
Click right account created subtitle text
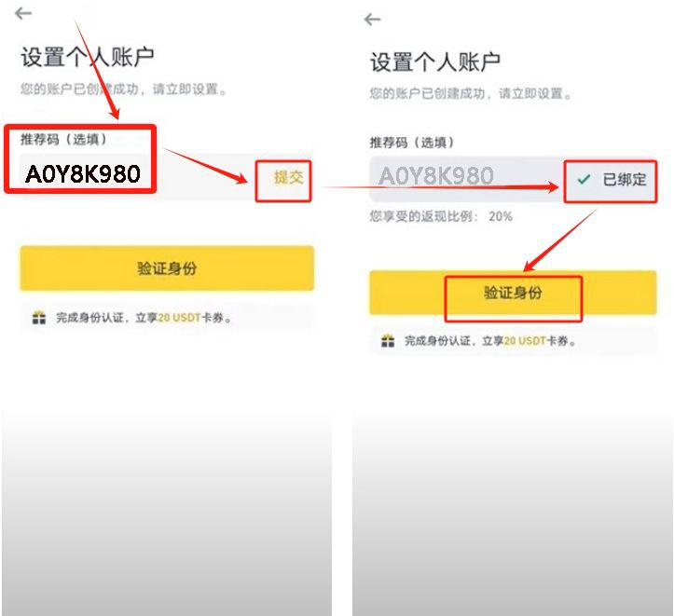coord(471,93)
